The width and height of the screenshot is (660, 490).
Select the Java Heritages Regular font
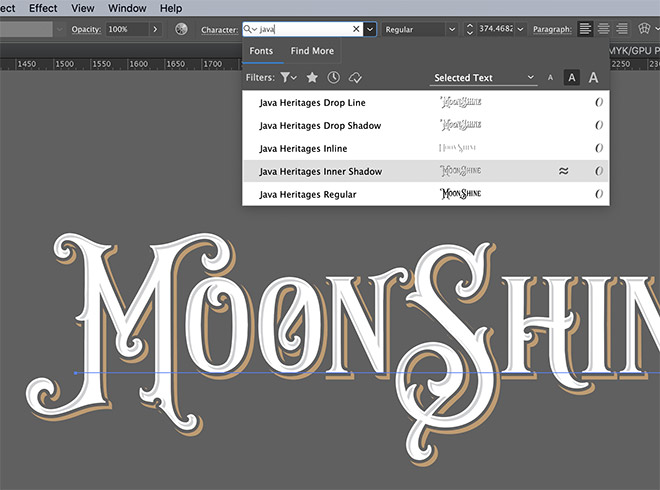click(x=307, y=194)
